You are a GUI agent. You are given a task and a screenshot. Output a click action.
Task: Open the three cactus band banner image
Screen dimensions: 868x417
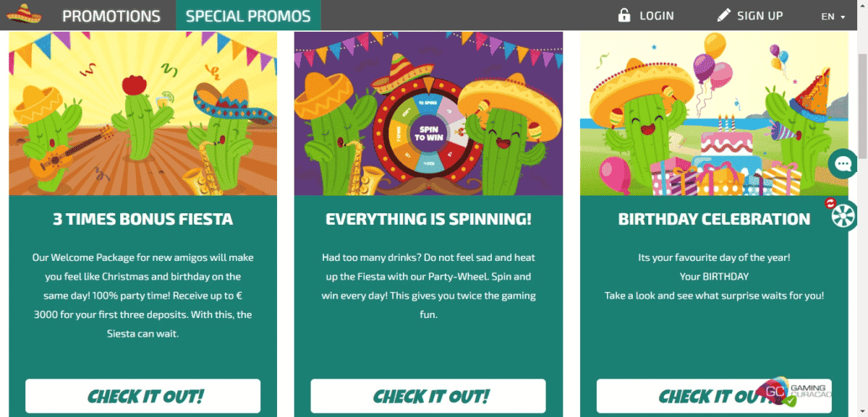tap(143, 113)
